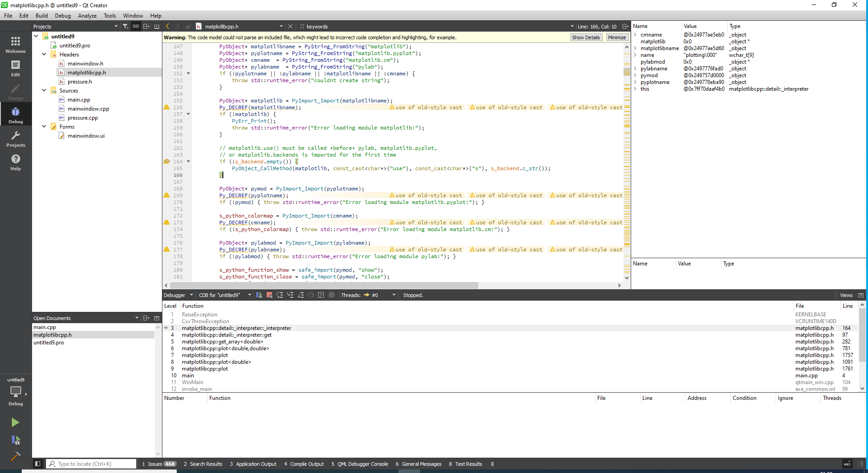868x473 pixels.
Task: Select main.cpp in Open Documents
Action: (x=45, y=327)
